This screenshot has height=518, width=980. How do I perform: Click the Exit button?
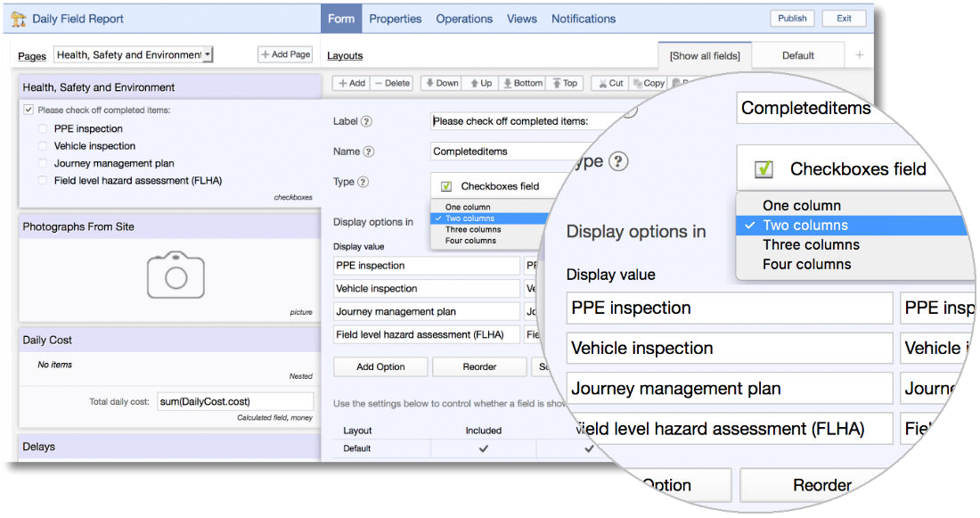[x=844, y=18]
